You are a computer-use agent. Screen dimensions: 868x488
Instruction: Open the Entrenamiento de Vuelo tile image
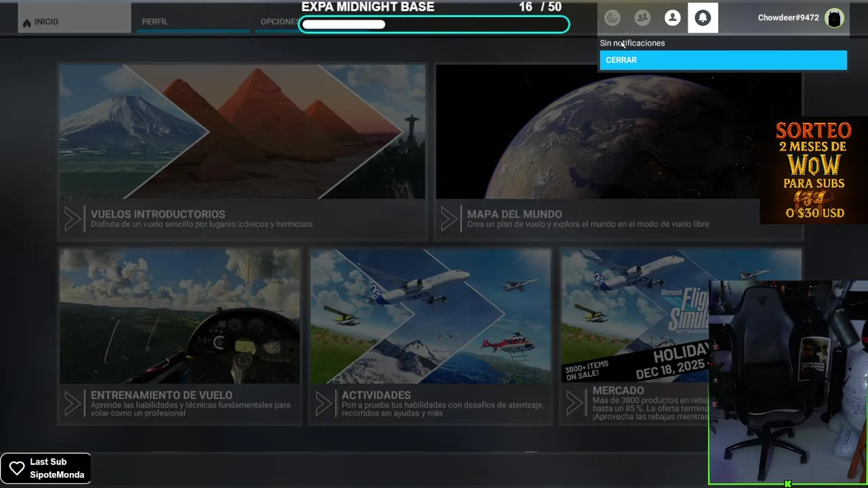(x=180, y=316)
